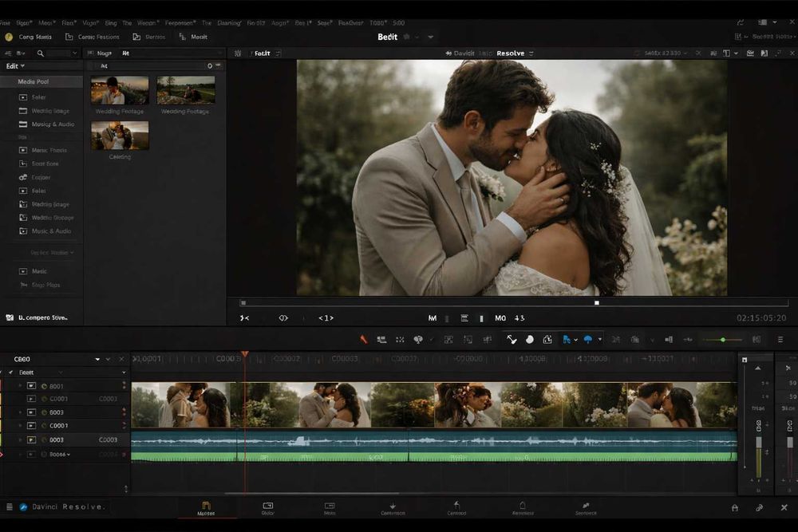Adjust the green timeline zoom slider
798x532 pixels.
point(723,340)
